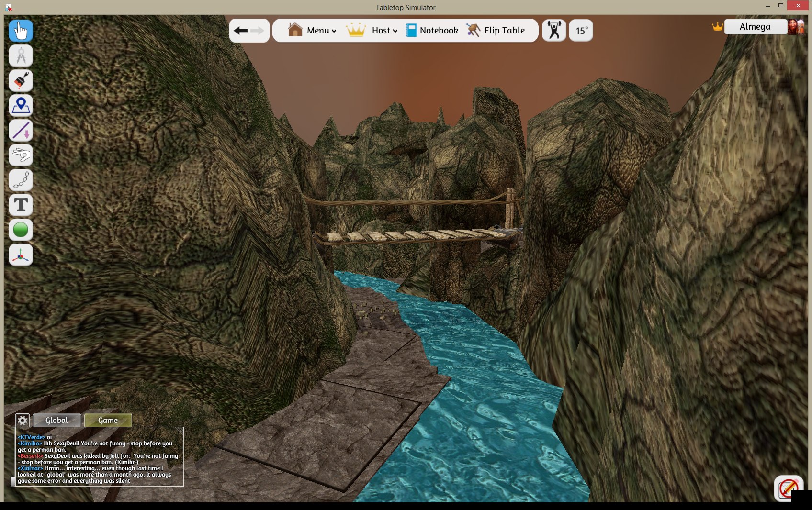Click the KTVerde name in chat
This screenshot has width=812, height=510.
[x=32, y=437]
